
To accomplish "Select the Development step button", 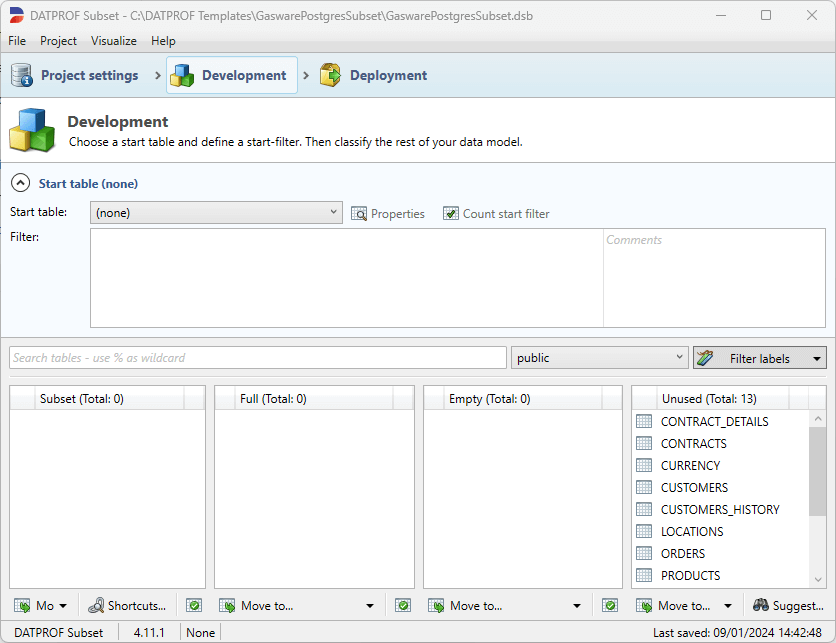I will tap(232, 76).
